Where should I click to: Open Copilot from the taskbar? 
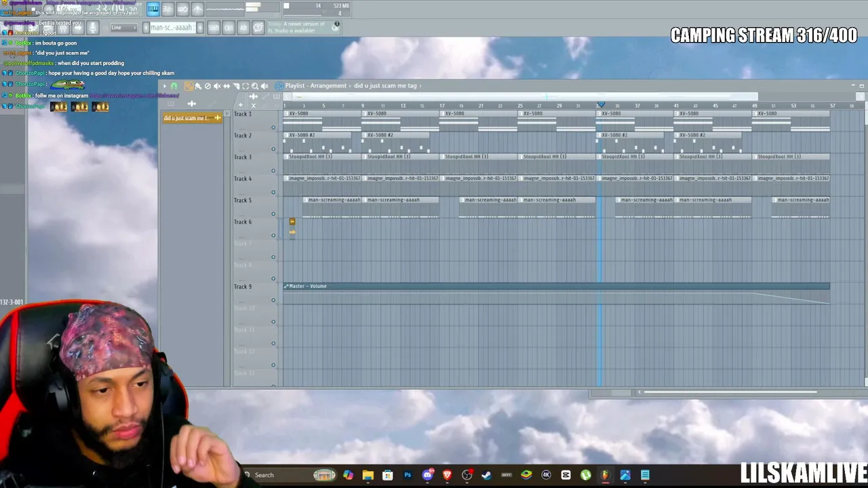(348, 475)
